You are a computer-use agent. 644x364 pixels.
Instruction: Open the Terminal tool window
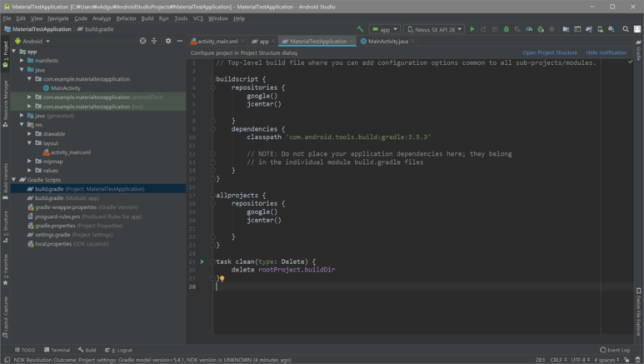click(x=57, y=350)
